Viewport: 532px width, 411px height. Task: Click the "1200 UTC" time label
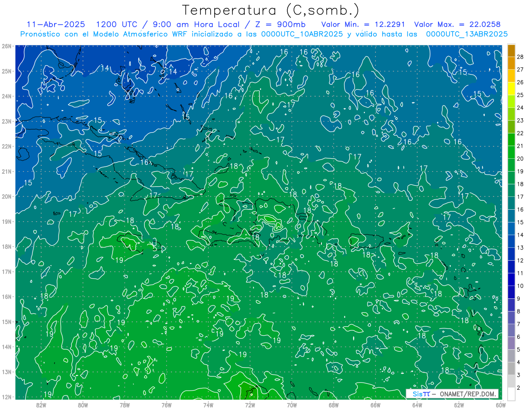[117, 24]
